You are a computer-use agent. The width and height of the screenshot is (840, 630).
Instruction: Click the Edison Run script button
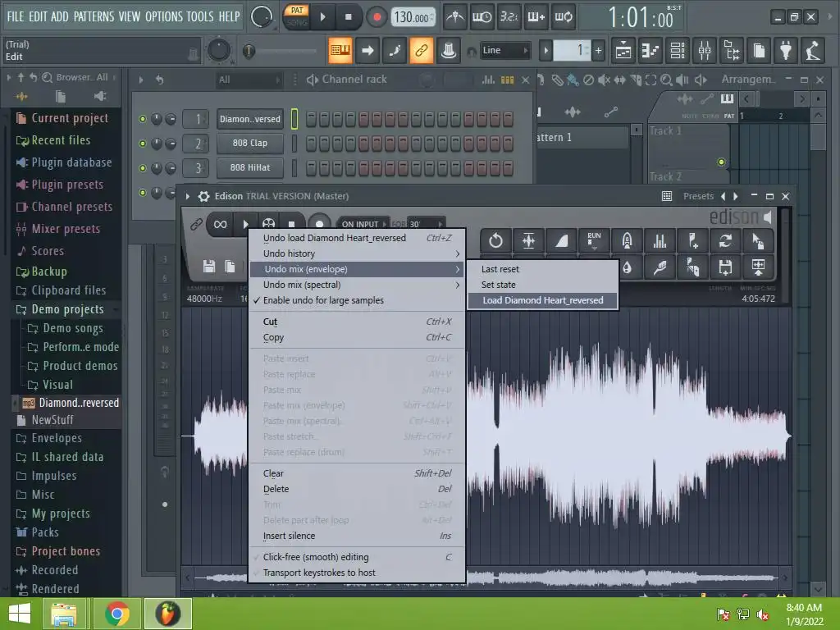(x=594, y=241)
